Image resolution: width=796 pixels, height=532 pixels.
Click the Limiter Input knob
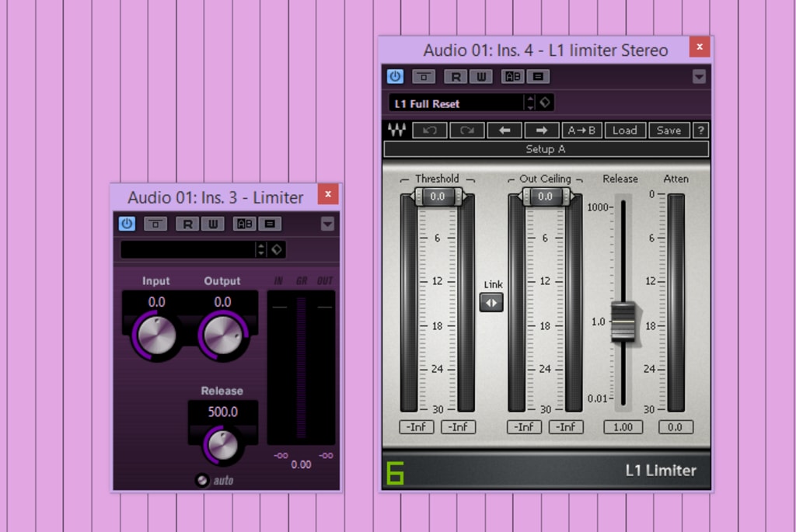pyautogui.click(x=156, y=336)
